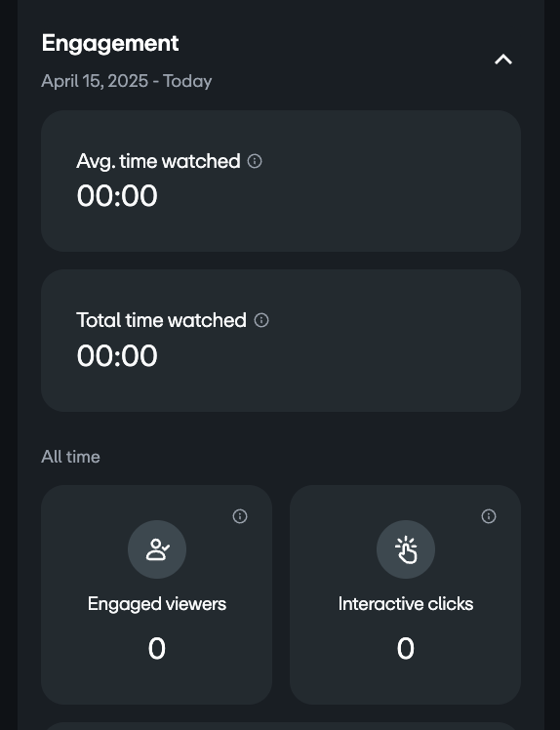The height and width of the screenshot is (730, 560).
Task: Select the Avg. time watched label
Action: (x=158, y=161)
